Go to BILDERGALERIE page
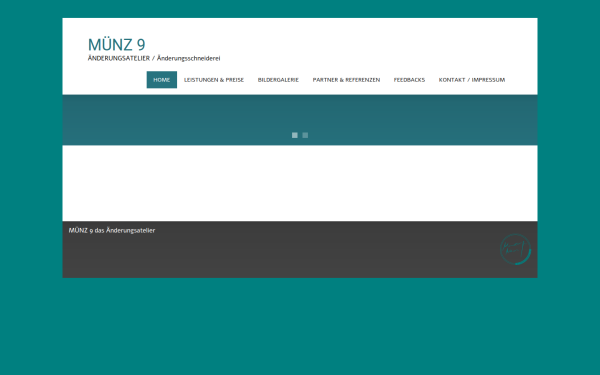Image resolution: width=600 pixels, height=375 pixels. click(278, 80)
